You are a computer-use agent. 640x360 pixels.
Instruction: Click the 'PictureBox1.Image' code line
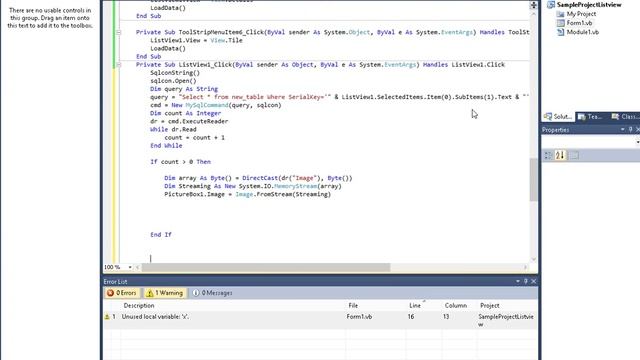pos(247,194)
